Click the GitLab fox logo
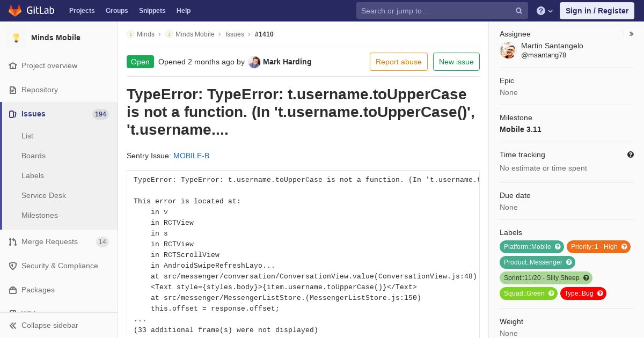Screen dimensions: 644x338 point(15,11)
